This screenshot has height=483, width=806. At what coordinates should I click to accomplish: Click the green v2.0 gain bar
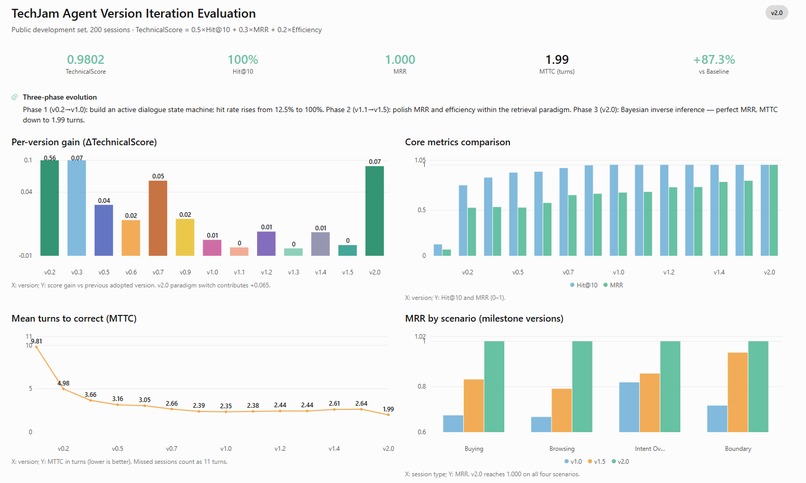coord(375,211)
